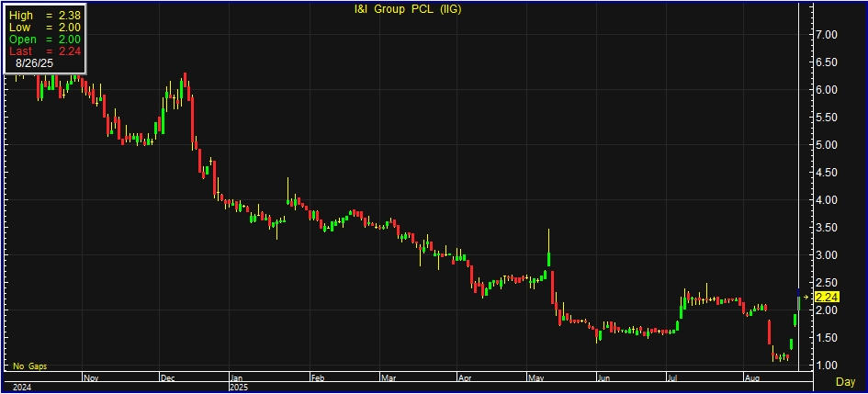The width and height of the screenshot is (868, 394).
Task: Click the 5.00 price axis label
Action: 829,145
